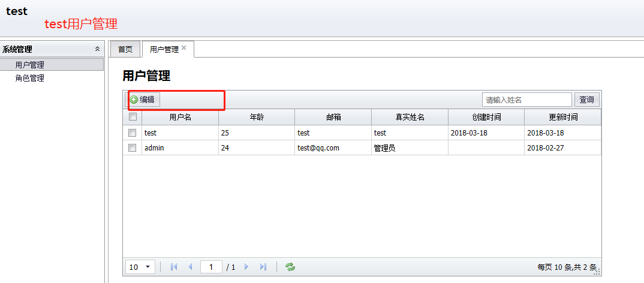
Task: Close the 用户管理 tab
Action: click(184, 47)
